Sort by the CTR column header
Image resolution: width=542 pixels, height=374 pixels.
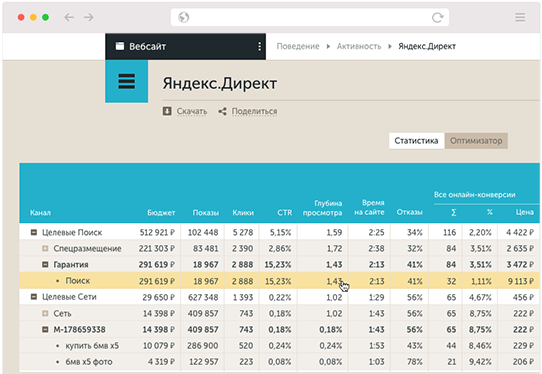click(284, 213)
